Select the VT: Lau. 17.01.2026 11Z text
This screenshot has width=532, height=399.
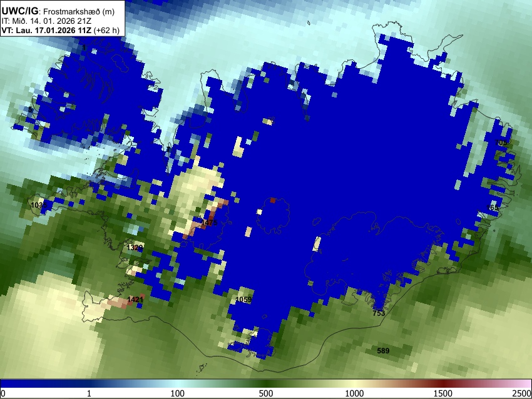[46, 30]
